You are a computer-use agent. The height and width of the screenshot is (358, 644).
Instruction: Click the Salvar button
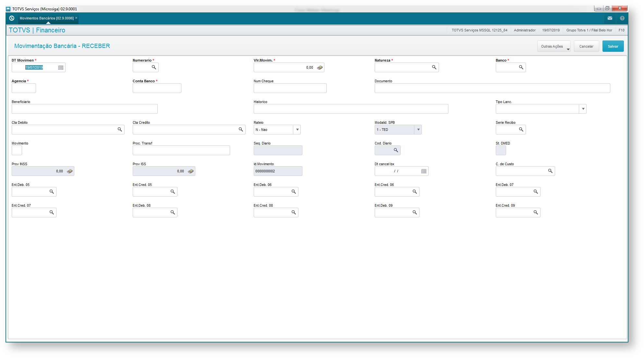coord(613,46)
